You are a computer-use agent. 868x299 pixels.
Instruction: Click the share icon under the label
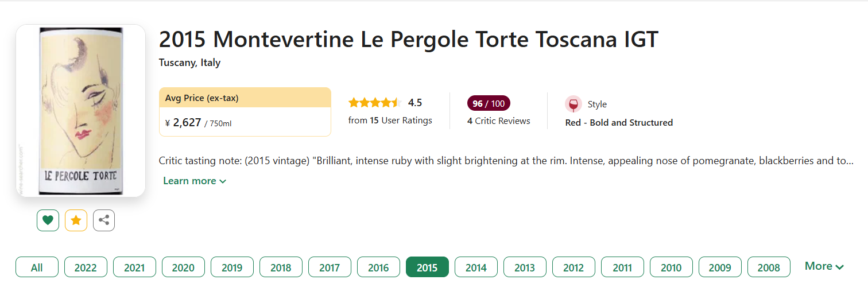pyautogui.click(x=104, y=220)
